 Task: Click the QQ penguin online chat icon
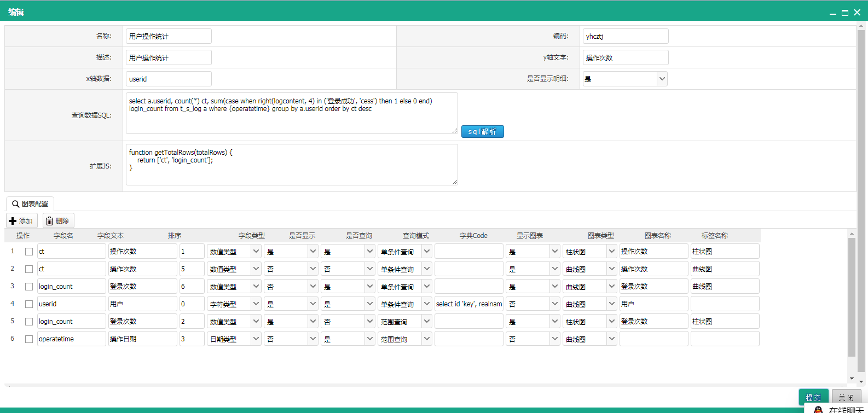pos(818,409)
